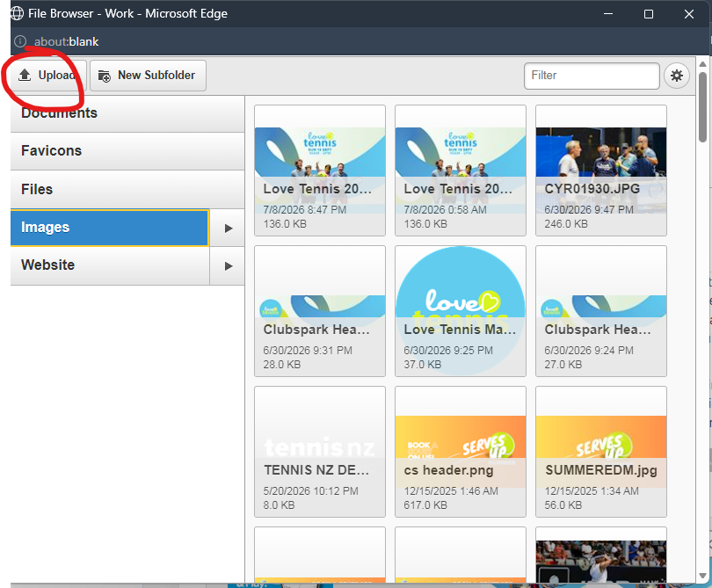The height and width of the screenshot is (588, 712).
Task: Click the globe icon in the title bar
Action: (17, 13)
